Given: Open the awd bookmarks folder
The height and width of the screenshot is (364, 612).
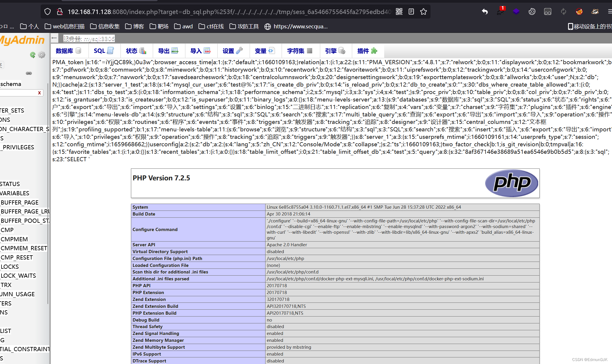Looking at the screenshot, I should (184, 26).
